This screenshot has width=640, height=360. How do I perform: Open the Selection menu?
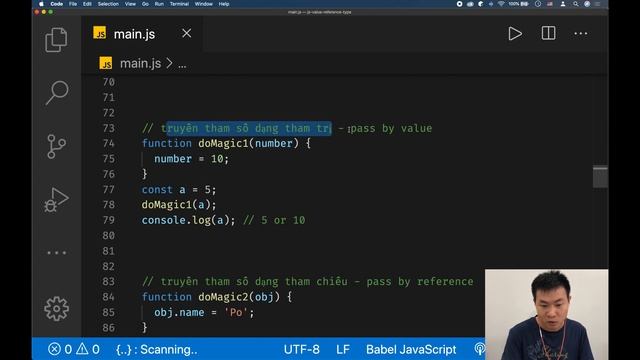click(108, 4)
